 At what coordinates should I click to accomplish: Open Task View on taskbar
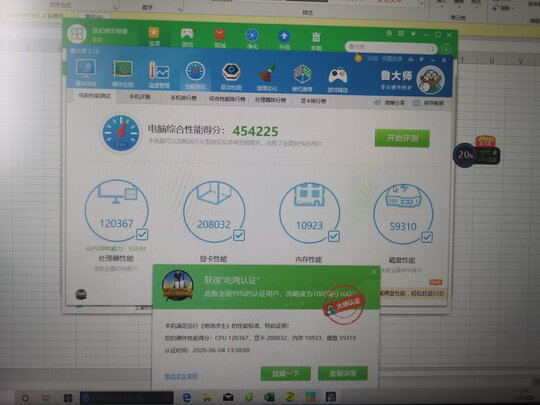pos(46,398)
